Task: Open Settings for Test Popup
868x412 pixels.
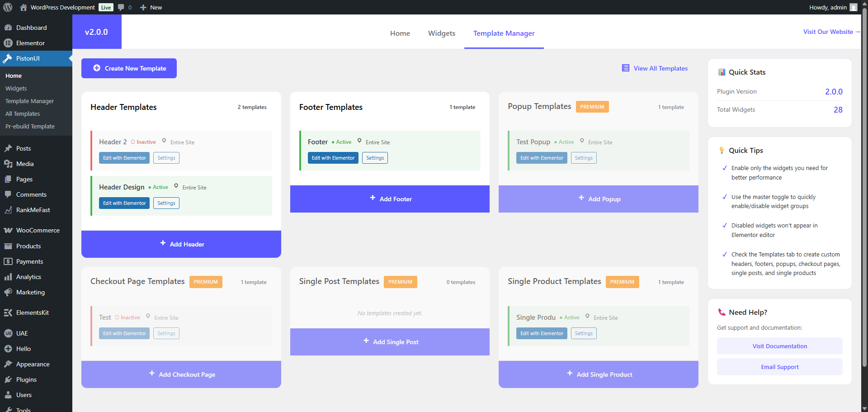Action: pyautogui.click(x=584, y=158)
